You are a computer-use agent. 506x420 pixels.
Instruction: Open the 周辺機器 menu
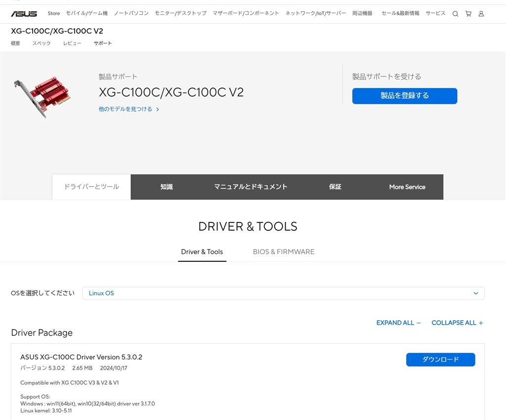[362, 13]
